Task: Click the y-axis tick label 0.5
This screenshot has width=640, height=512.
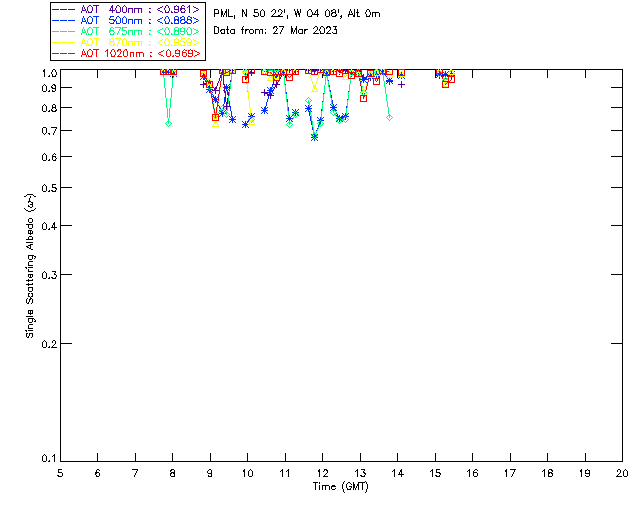Action: coord(46,188)
